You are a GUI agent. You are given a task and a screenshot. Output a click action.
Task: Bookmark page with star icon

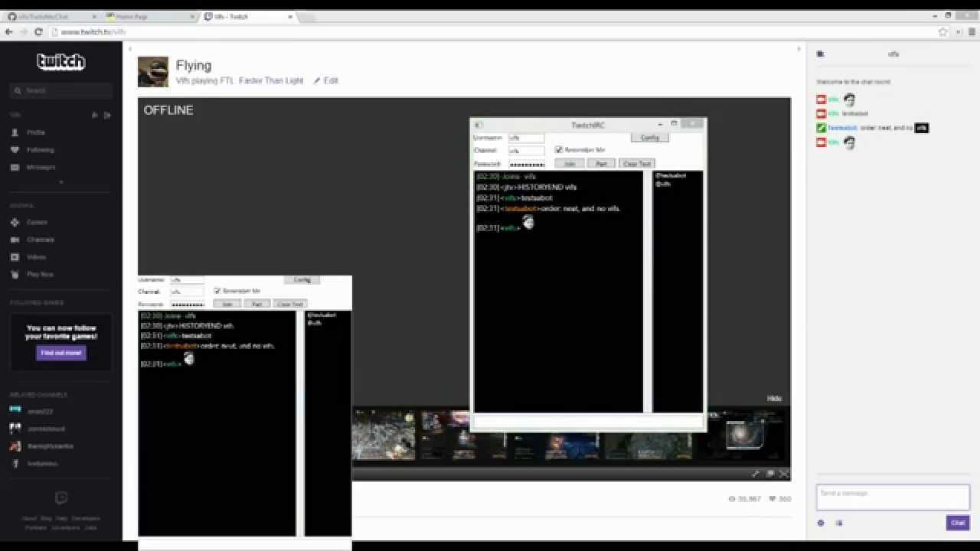click(943, 32)
